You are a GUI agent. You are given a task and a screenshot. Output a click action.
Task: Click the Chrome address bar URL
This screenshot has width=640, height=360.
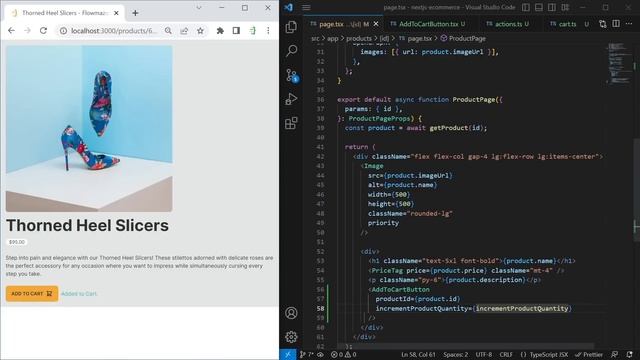click(x=113, y=31)
